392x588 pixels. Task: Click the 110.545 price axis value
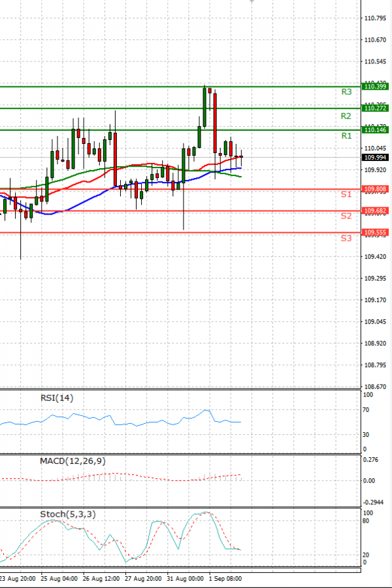tap(375, 61)
